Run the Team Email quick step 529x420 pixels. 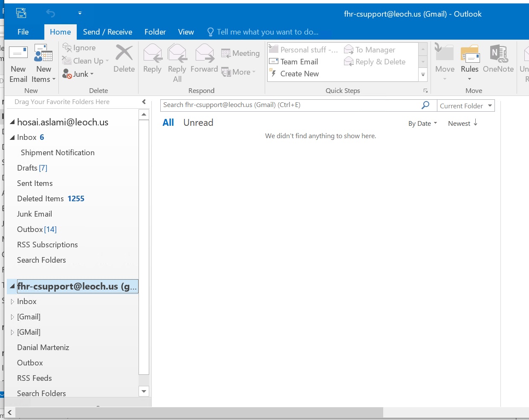coord(294,61)
